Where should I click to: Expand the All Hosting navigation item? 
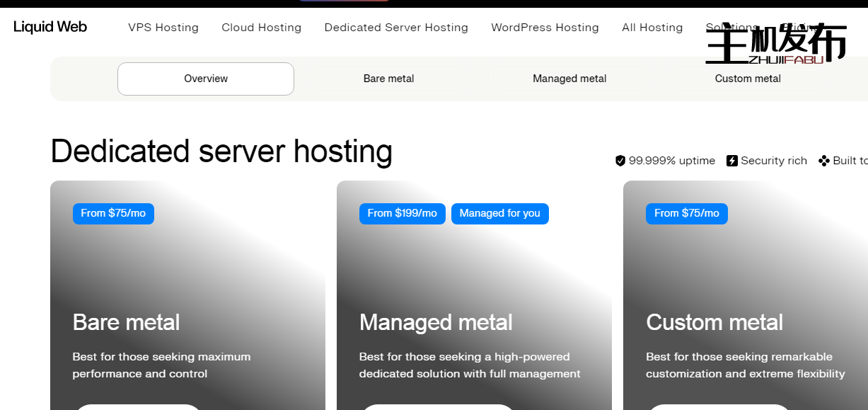pos(652,28)
